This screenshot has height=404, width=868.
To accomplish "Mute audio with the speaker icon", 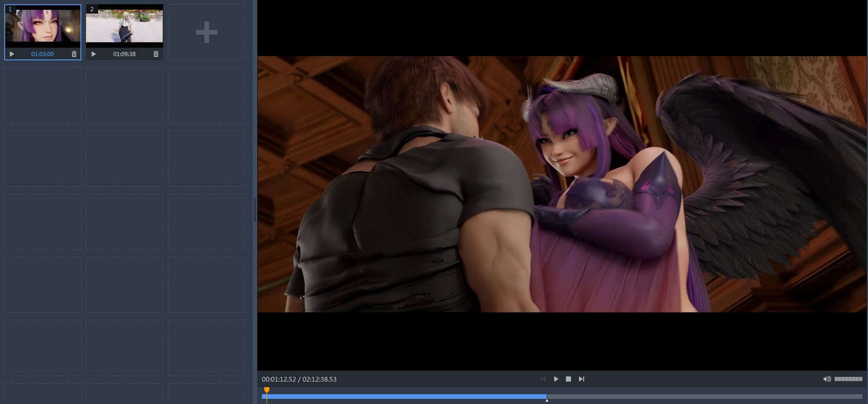I will click(x=827, y=379).
